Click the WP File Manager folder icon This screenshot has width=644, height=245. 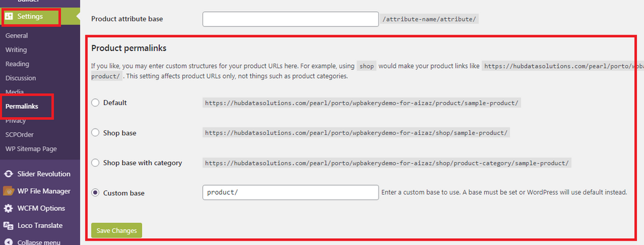8,191
